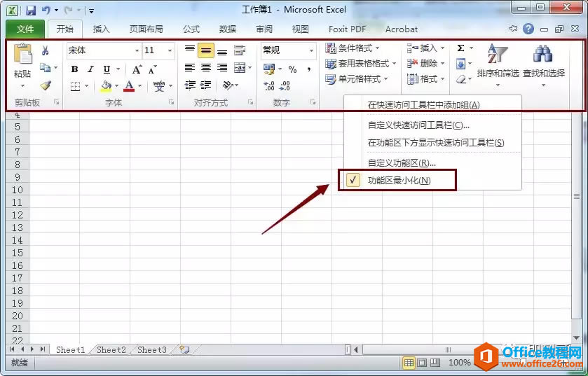588x376 pixels.
Task: Decrease indent
Action: [190, 85]
